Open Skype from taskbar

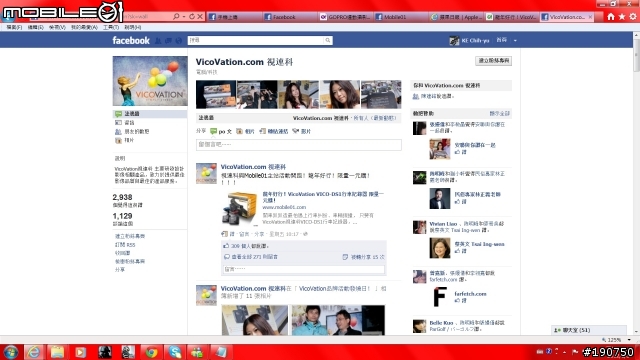pos(175,352)
